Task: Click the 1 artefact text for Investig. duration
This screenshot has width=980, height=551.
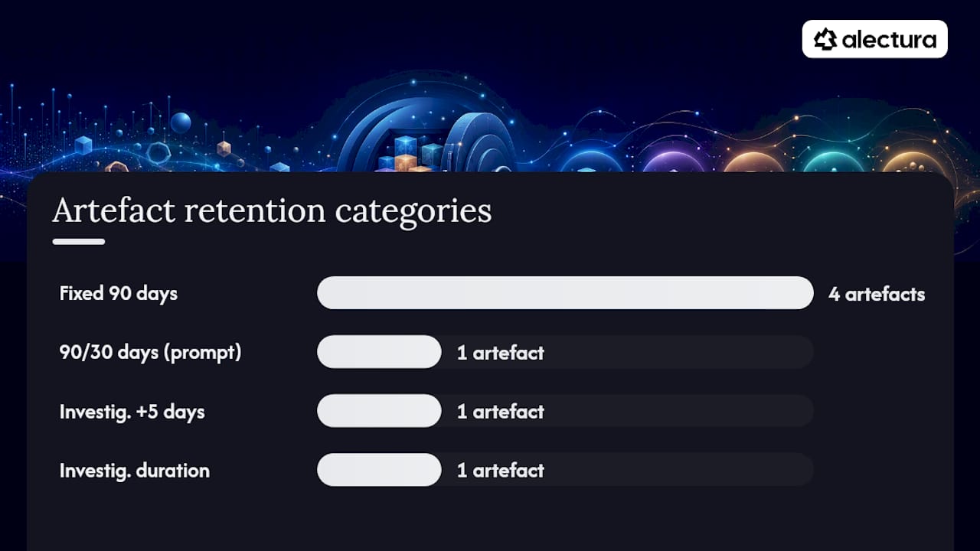Action: (x=501, y=471)
